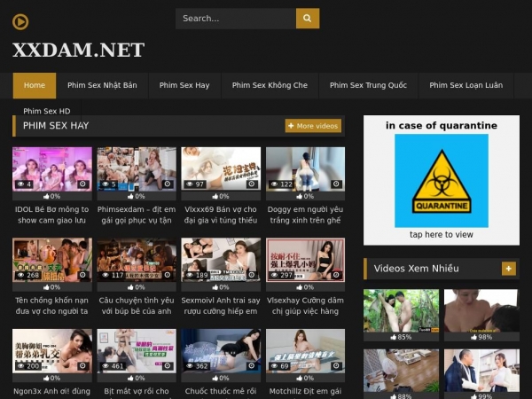This screenshot has width=532, height=399.
Task: Click the thumbs-up icon next to 85%
Action: (x=394, y=337)
